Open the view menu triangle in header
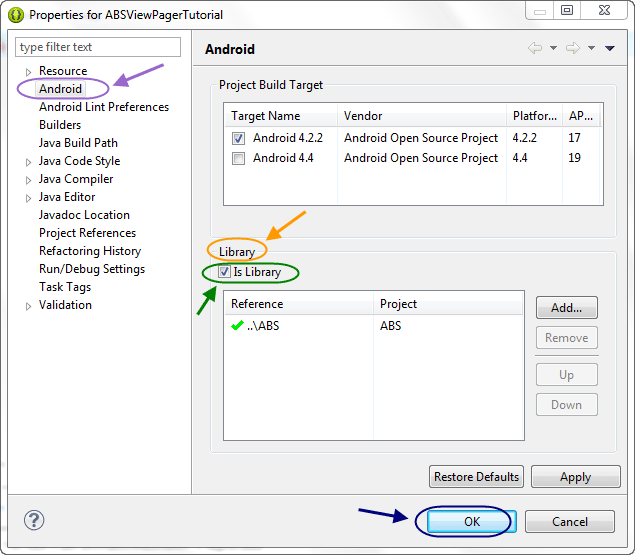635x555 pixels. pos(610,48)
